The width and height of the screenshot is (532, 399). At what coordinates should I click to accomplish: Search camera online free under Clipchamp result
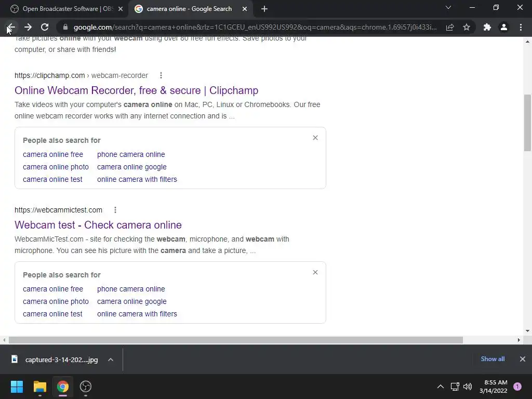(x=53, y=154)
